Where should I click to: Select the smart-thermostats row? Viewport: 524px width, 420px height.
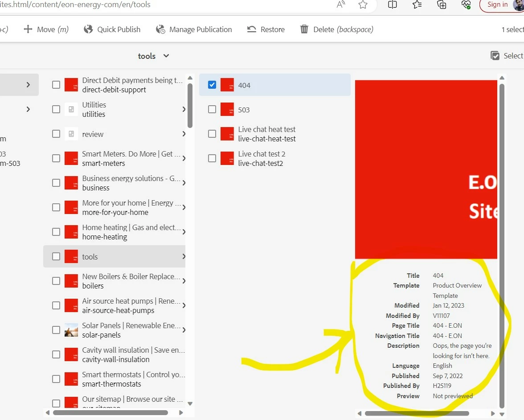pos(114,379)
